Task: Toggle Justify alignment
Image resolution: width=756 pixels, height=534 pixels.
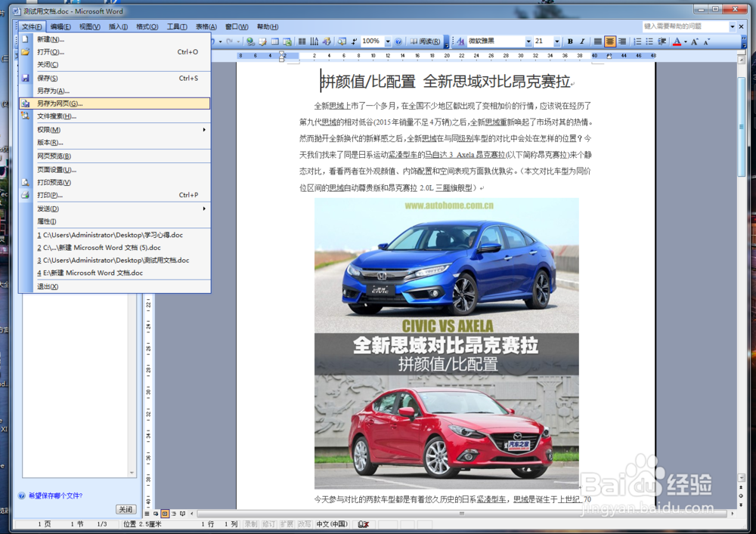Action: [598, 42]
